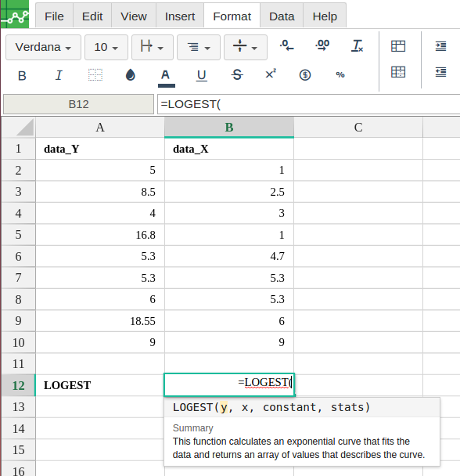Click the cell borders icon
Viewport: 460px width, 476px height.
click(95, 74)
